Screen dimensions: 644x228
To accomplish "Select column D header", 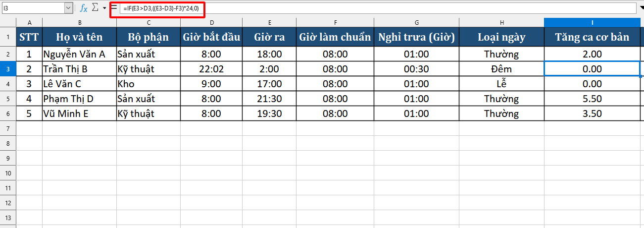I will pos(212,23).
